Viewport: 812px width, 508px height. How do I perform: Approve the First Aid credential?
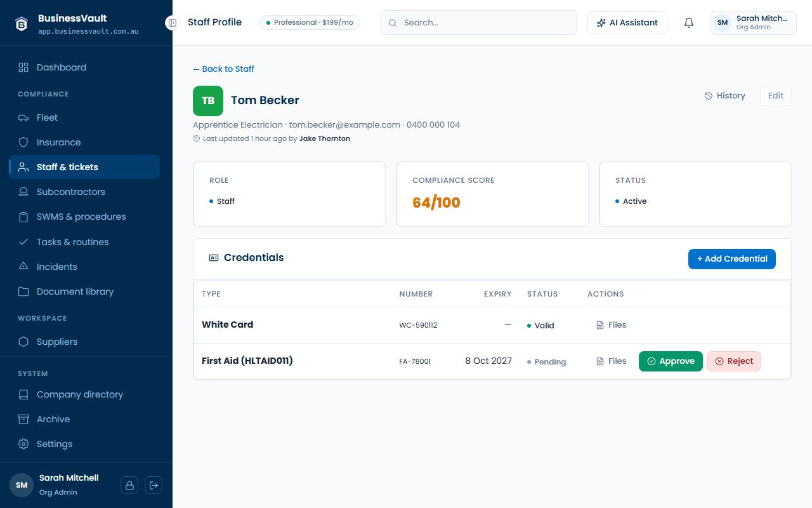671,361
